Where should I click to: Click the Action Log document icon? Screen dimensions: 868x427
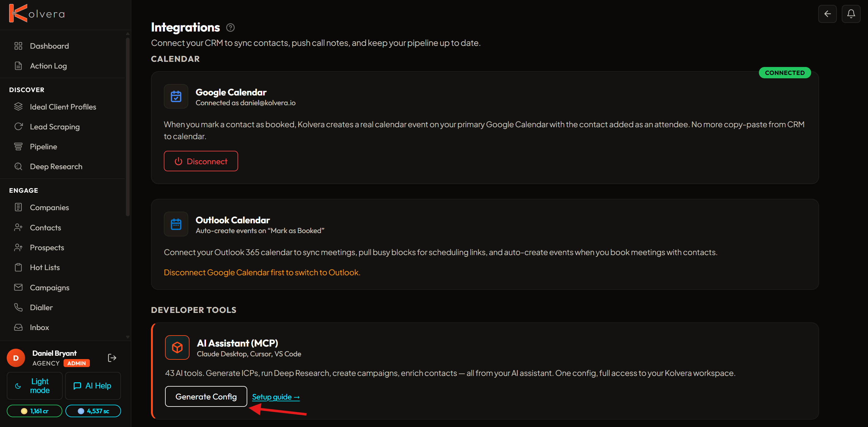coord(18,66)
